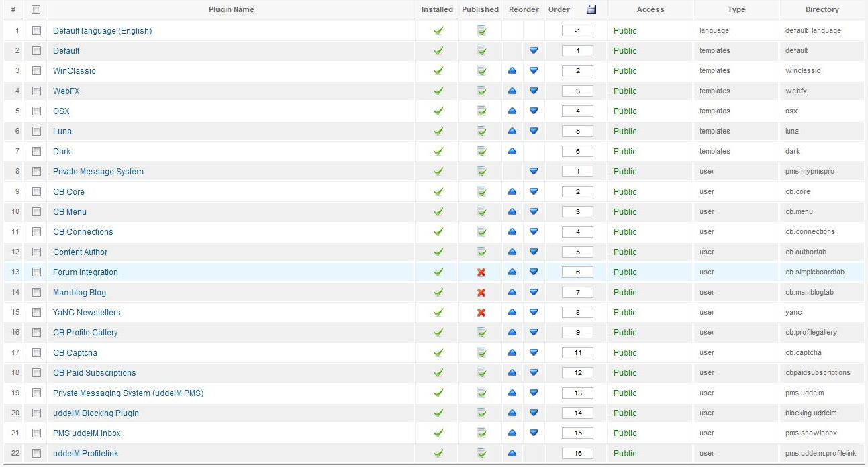Move Private Message System down
The width and height of the screenshot is (868, 467).
pyautogui.click(x=534, y=171)
